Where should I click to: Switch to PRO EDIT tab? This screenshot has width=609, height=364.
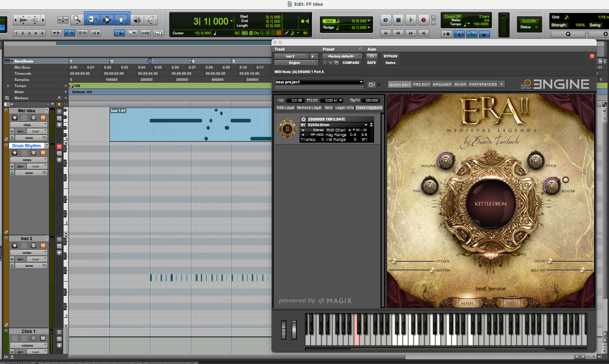422,84
